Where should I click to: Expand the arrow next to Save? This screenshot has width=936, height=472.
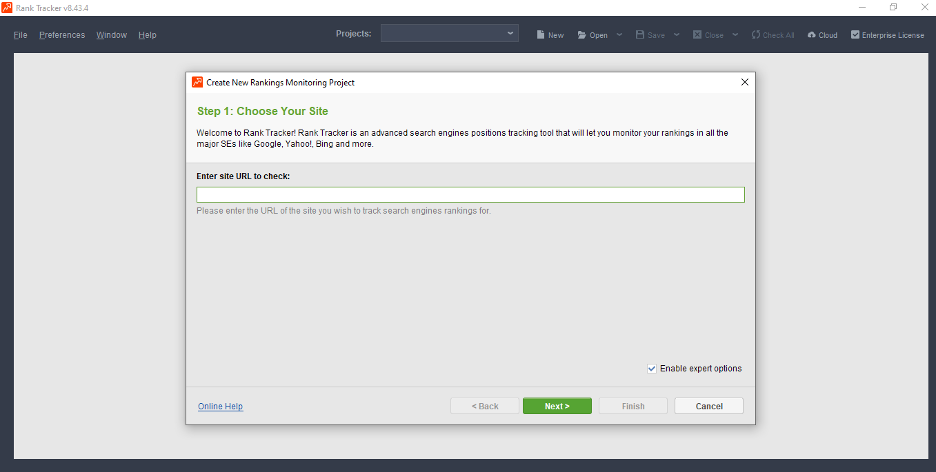pyautogui.click(x=677, y=35)
